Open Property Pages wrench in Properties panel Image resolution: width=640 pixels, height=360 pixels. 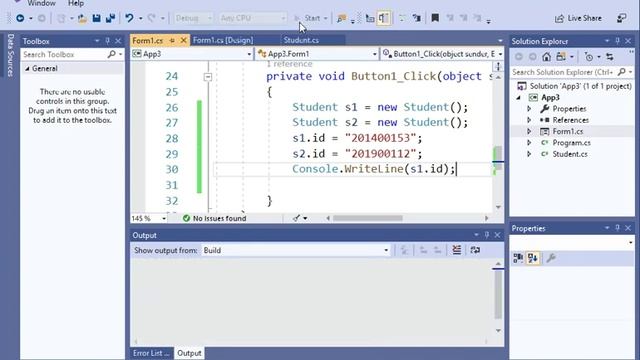coord(551,258)
